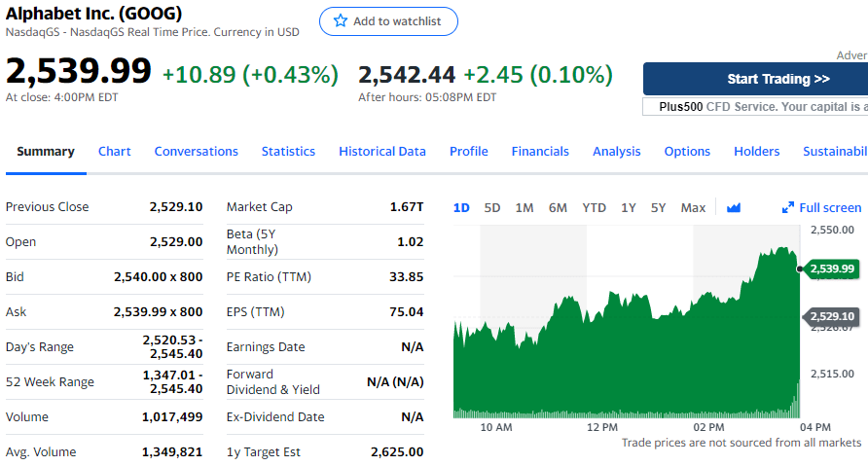Display the Max chart range
The width and height of the screenshot is (868, 466).
(693, 207)
